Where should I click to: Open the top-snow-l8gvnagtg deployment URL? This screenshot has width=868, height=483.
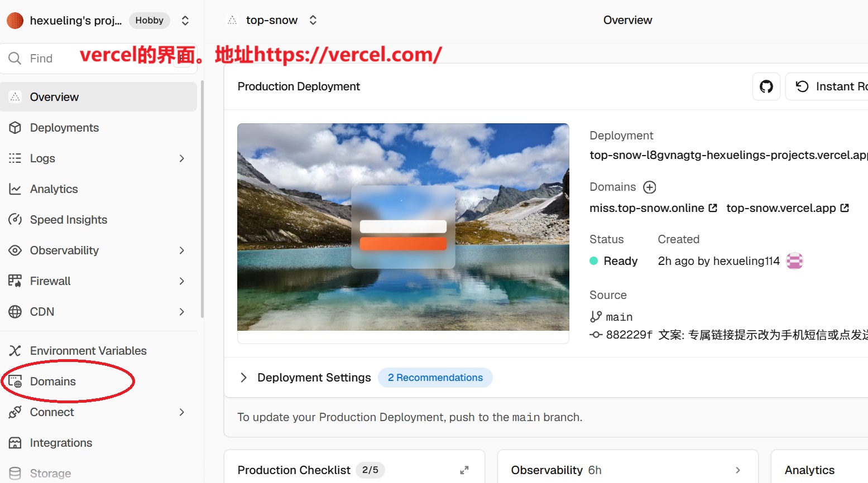coord(728,155)
